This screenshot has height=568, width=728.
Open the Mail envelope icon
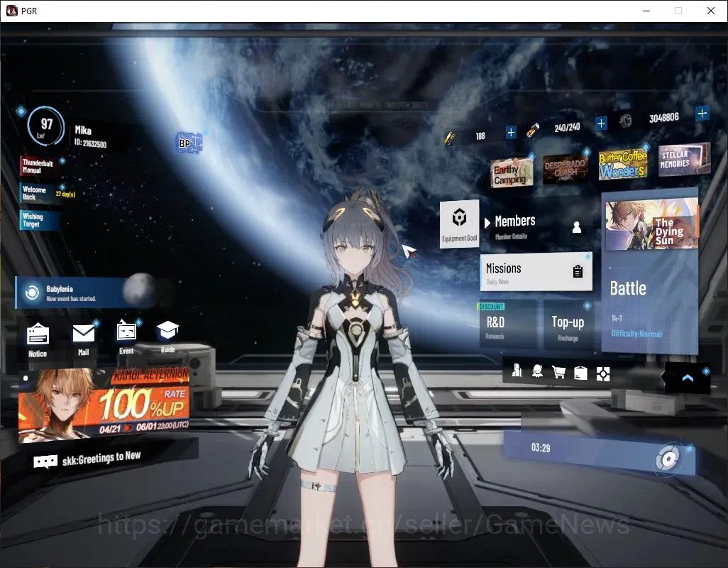(x=84, y=334)
